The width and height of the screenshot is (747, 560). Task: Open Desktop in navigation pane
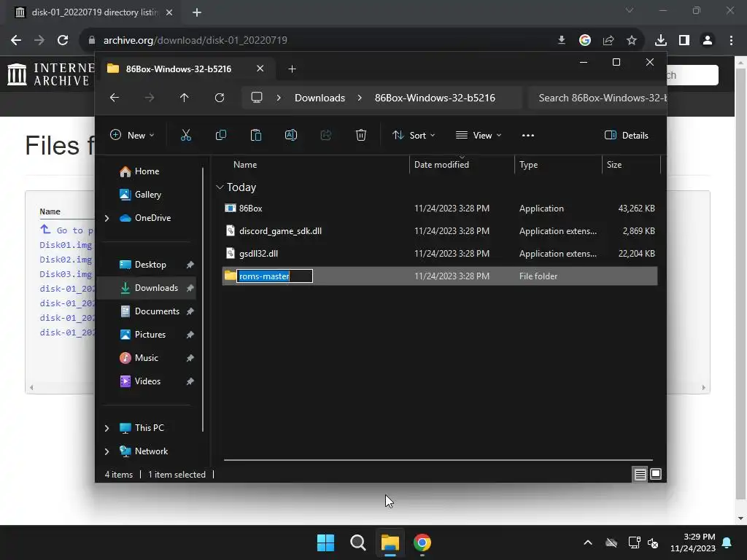pyautogui.click(x=146, y=265)
